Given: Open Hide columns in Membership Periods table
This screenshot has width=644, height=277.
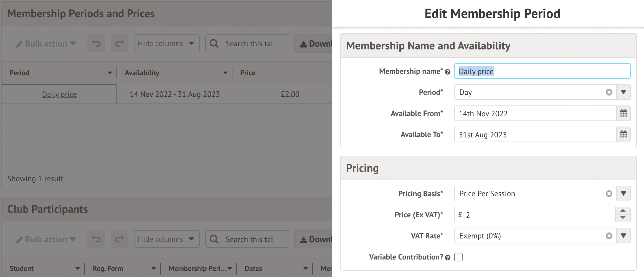Looking at the screenshot, I should [x=166, y=44].
